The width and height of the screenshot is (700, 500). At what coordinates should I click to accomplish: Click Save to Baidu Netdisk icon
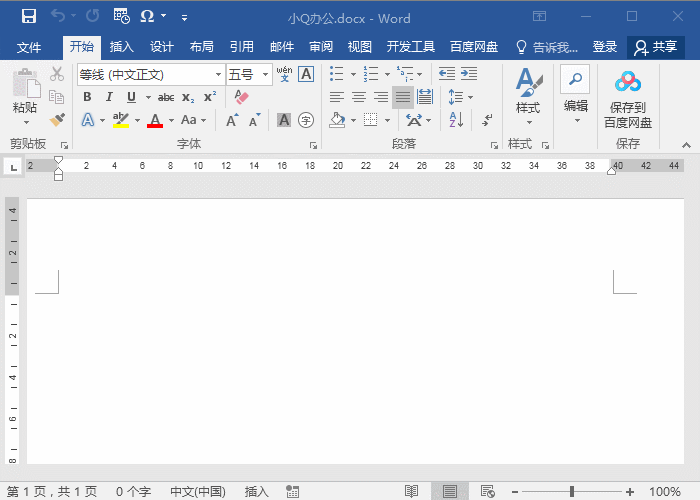628,81
